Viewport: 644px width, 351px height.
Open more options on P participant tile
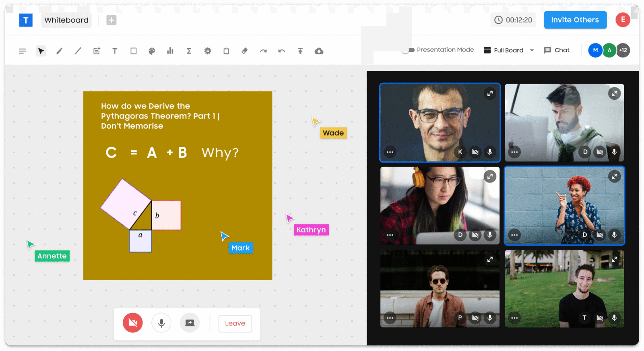[390, 318]
